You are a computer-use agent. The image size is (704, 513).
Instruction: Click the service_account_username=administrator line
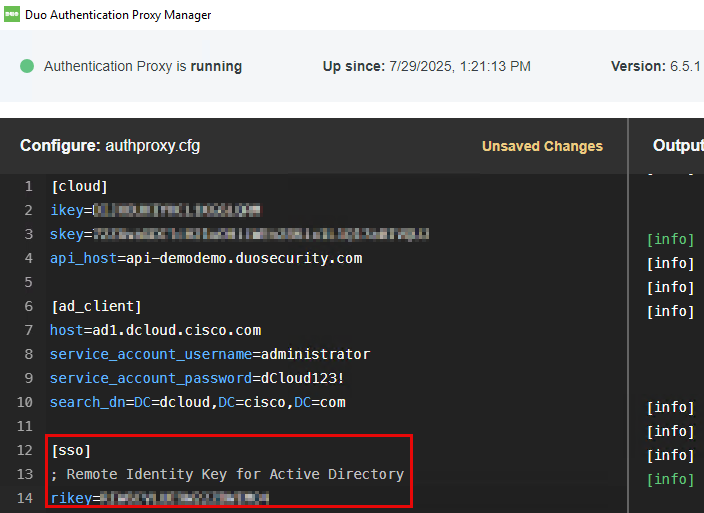(210, 354)
